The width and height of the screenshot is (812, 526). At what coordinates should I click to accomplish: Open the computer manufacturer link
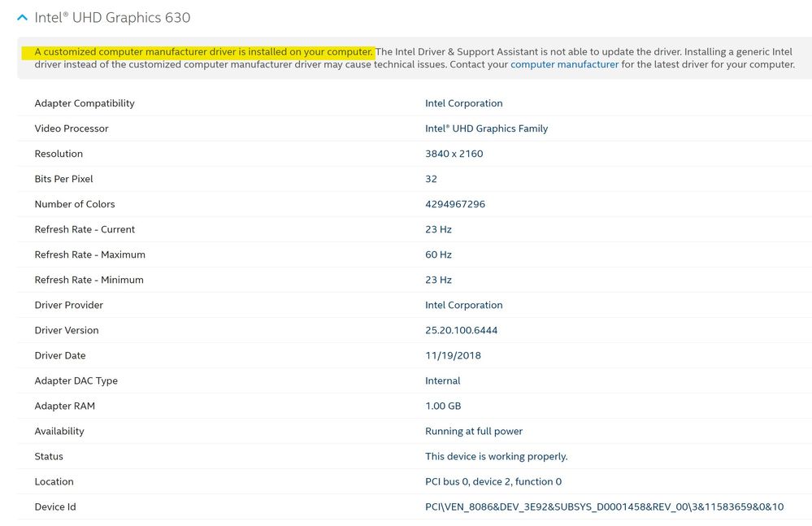tap(564, 65)
